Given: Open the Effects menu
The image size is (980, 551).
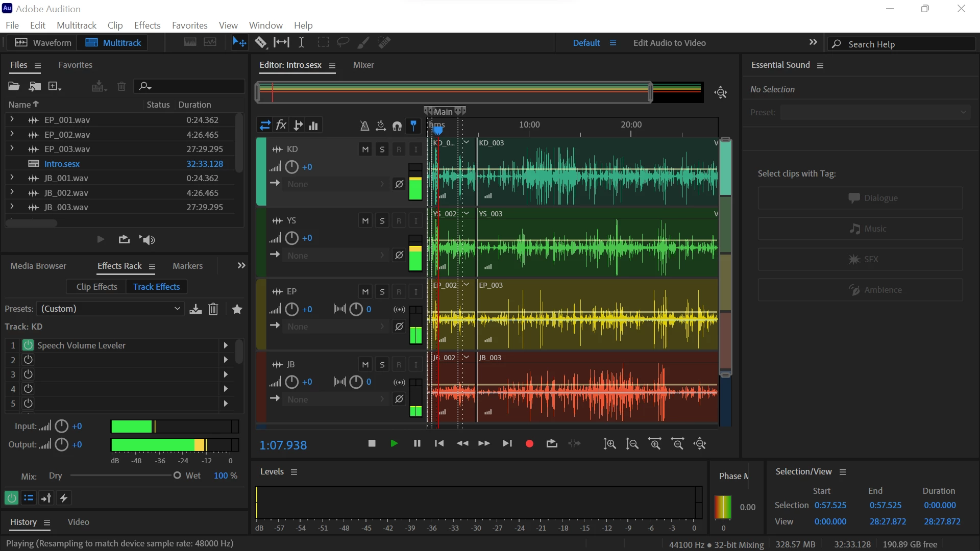Looking at the screenshot, I should (x=147, y=26).
